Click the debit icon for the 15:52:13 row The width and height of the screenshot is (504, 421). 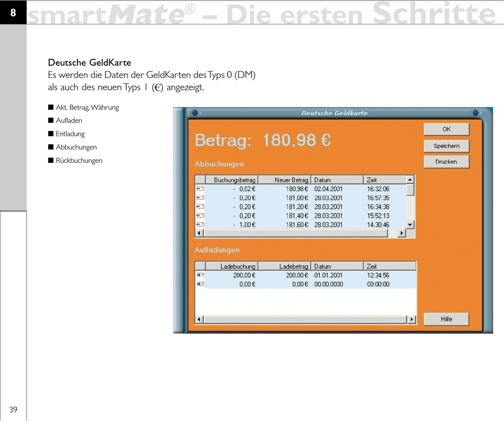pos(200,216)
